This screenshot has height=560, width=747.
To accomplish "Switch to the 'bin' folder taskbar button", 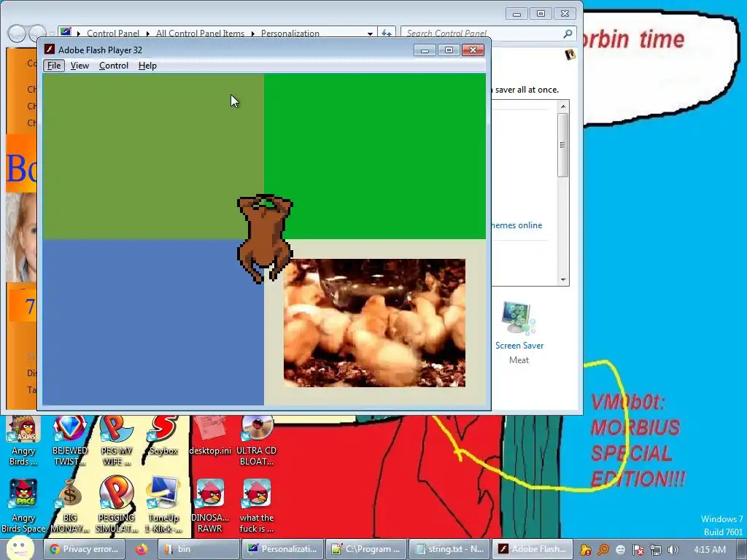I will 198,549.
